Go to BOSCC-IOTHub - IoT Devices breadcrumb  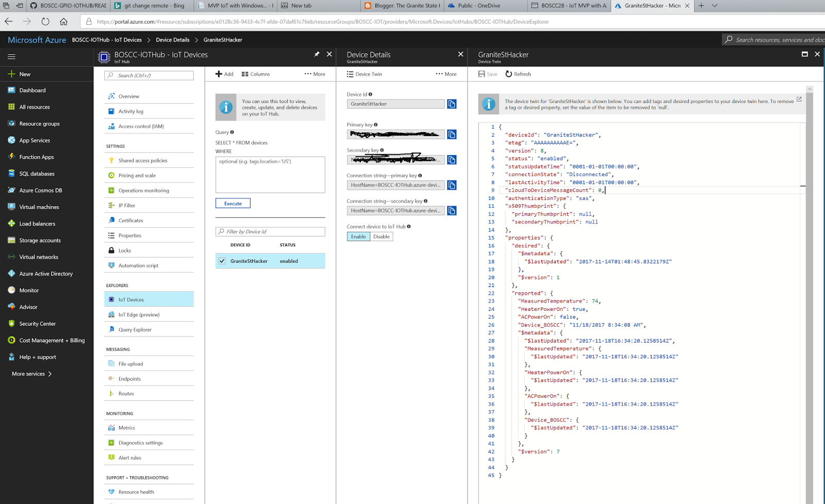click(107, 40)
